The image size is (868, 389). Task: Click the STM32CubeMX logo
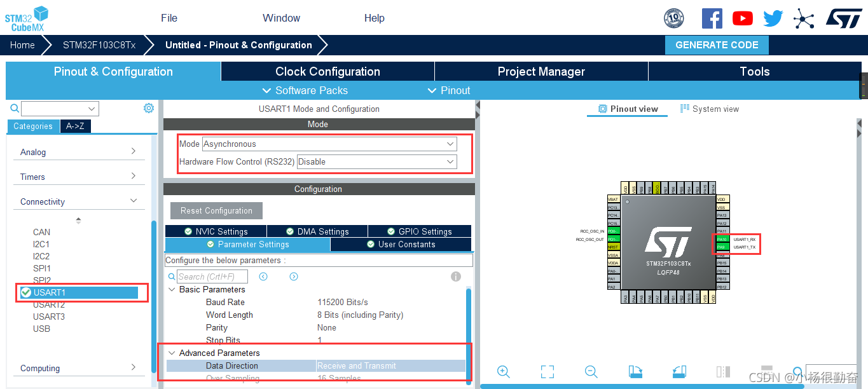click(x=27, y=18)
